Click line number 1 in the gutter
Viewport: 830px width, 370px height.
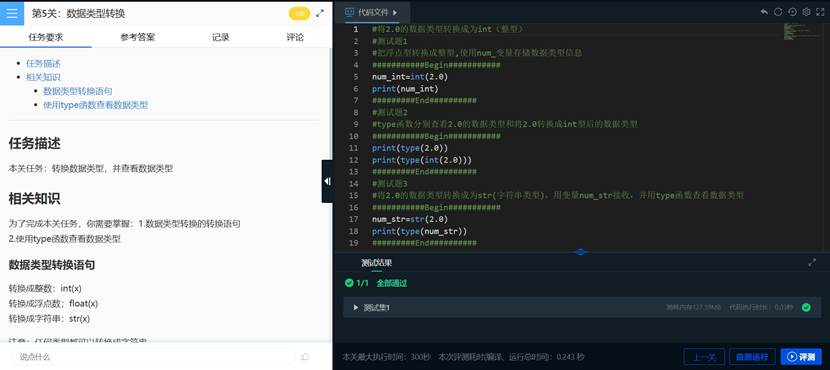click(356, 29)
